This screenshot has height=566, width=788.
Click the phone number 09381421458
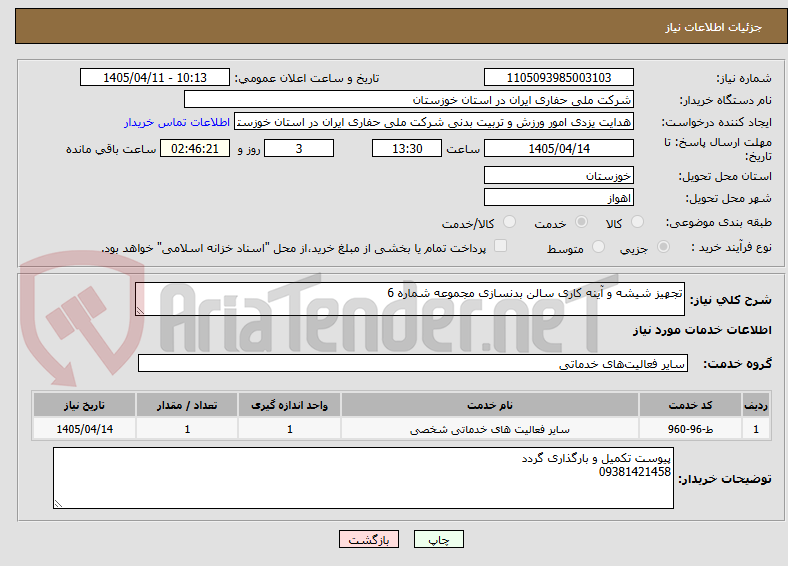[635, 472]
